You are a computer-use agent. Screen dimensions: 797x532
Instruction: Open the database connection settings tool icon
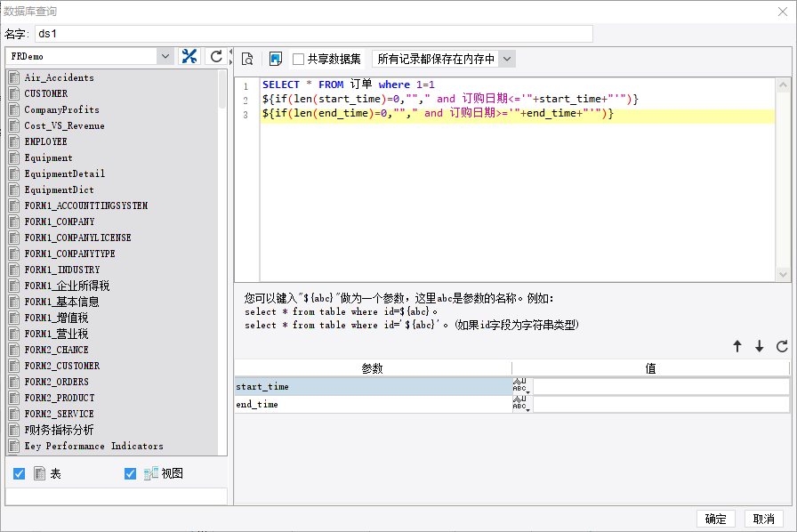[189, 56]
